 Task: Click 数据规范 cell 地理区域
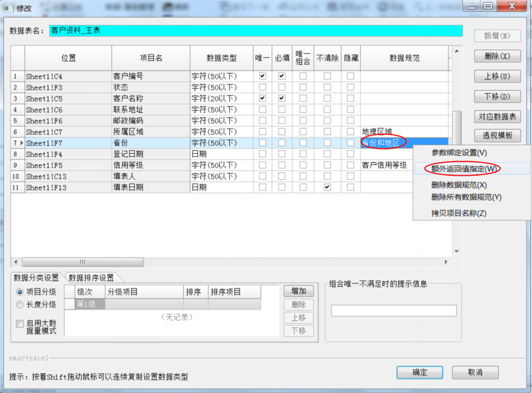click(x=404, y=132)
